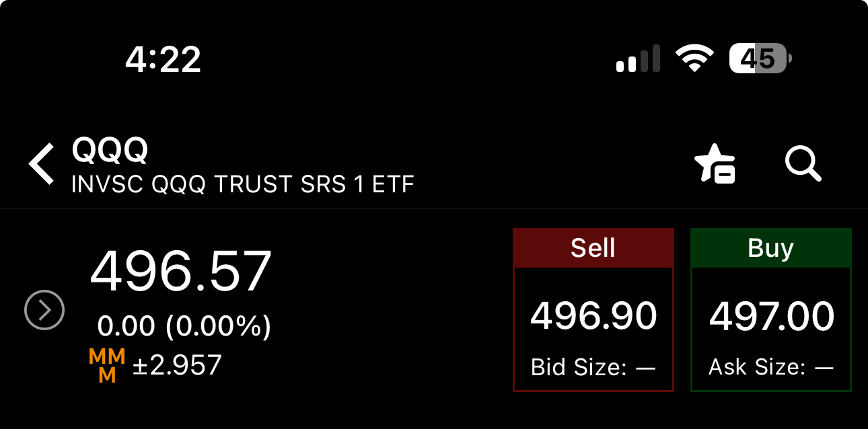
Task: Tap the last price 496.57
Action: tap(181, 272)
